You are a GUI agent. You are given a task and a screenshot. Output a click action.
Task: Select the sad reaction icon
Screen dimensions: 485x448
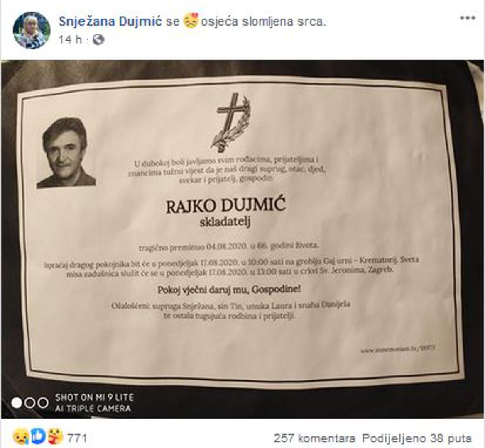pyautogui.click(x=21, y=438)
